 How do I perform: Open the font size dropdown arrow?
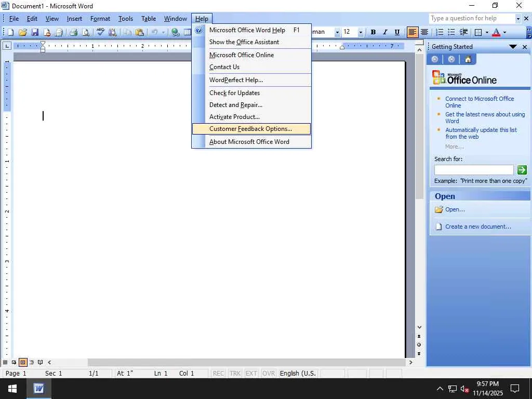tap(361, 32)
